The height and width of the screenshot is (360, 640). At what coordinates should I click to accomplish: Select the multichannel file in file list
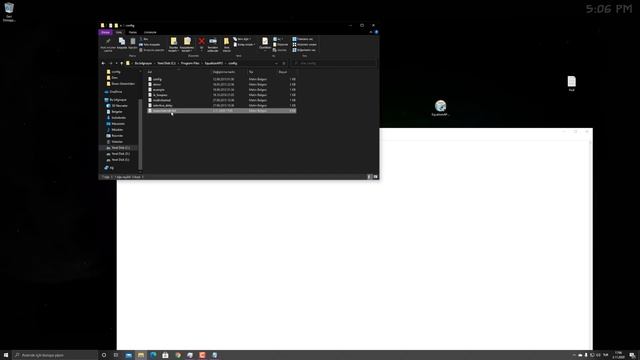[x=222, y=100]
